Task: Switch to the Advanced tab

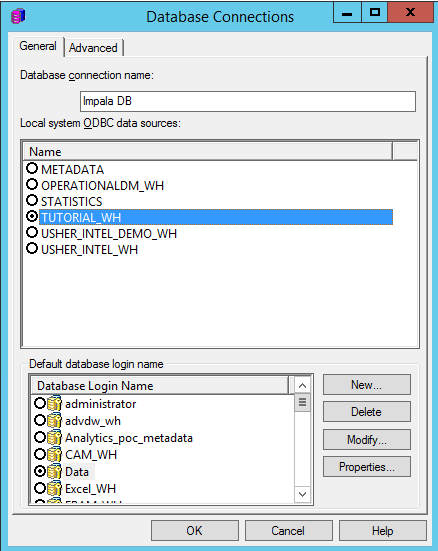Action: coord(93,48)
